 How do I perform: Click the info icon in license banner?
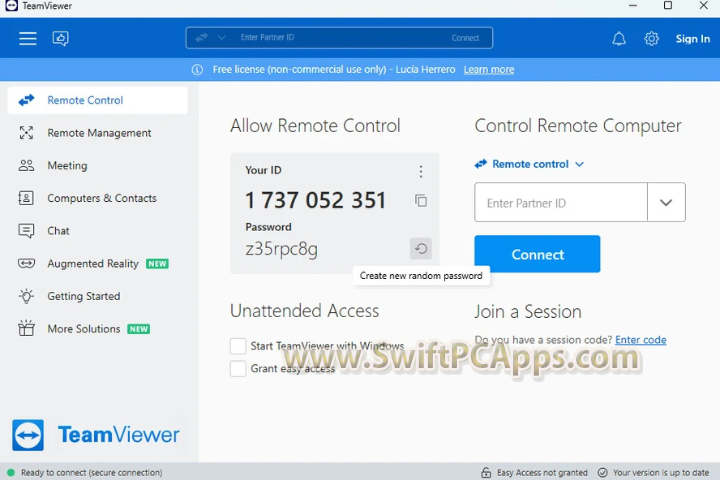[197, 70]
